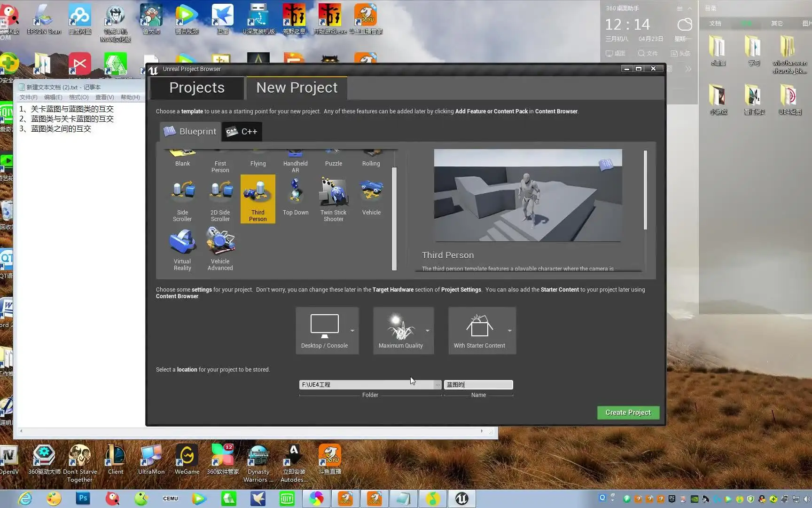Click the template description panel scrollbar
The height and width of the screenshot is (508, 812).
click(x=645, y=190)
